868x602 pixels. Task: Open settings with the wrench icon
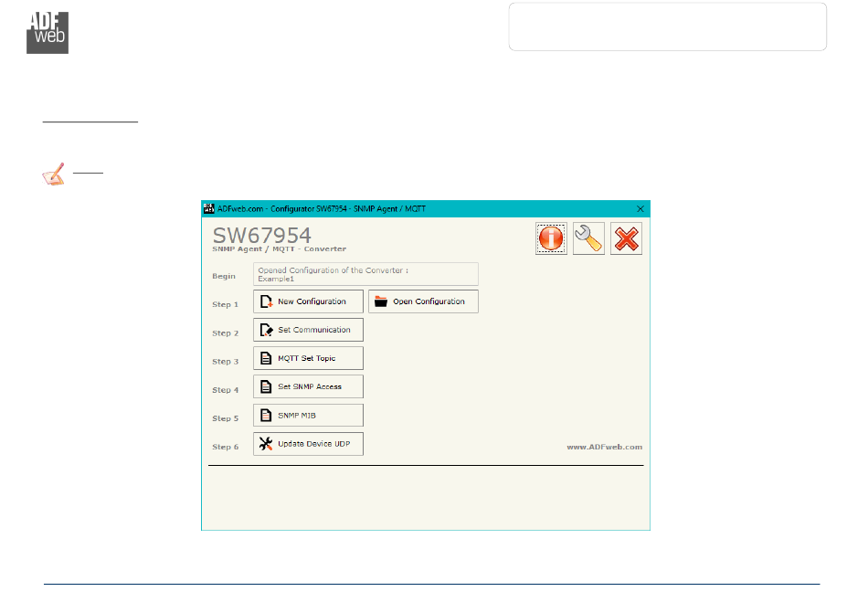pos(588,238)
